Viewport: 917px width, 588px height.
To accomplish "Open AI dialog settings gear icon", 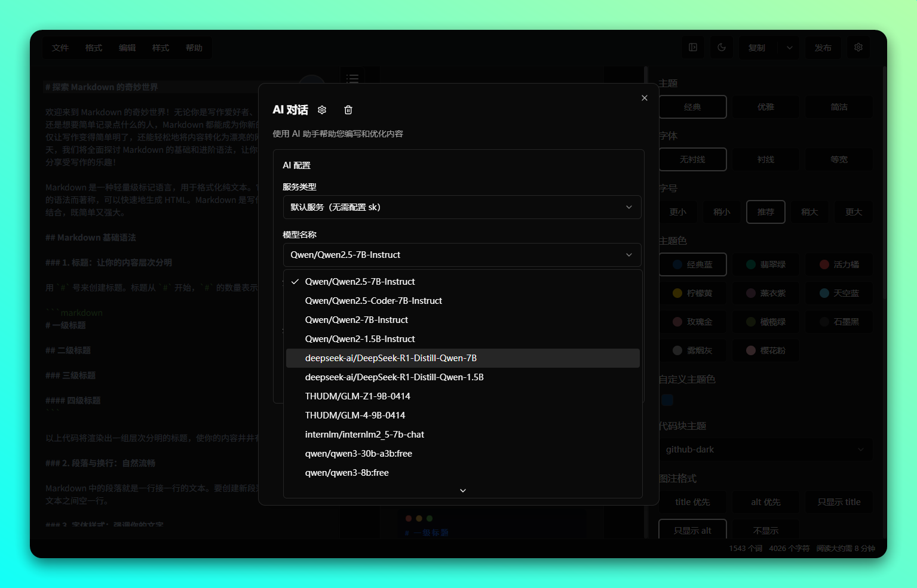I will 322,110.
